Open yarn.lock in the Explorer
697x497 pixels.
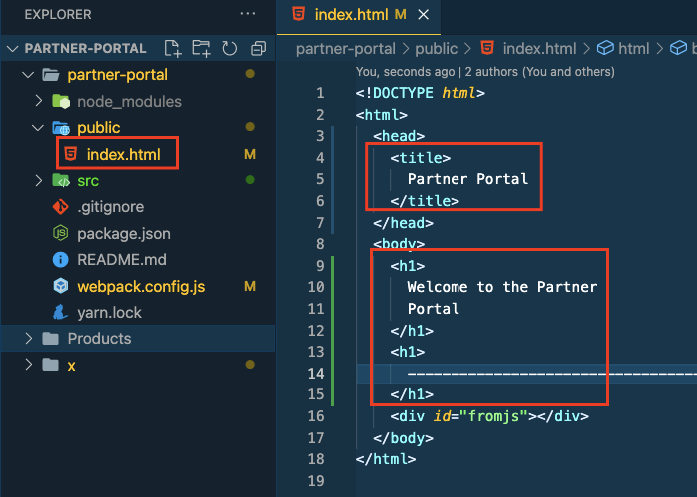pyautogui.click(x=109, y=313)
